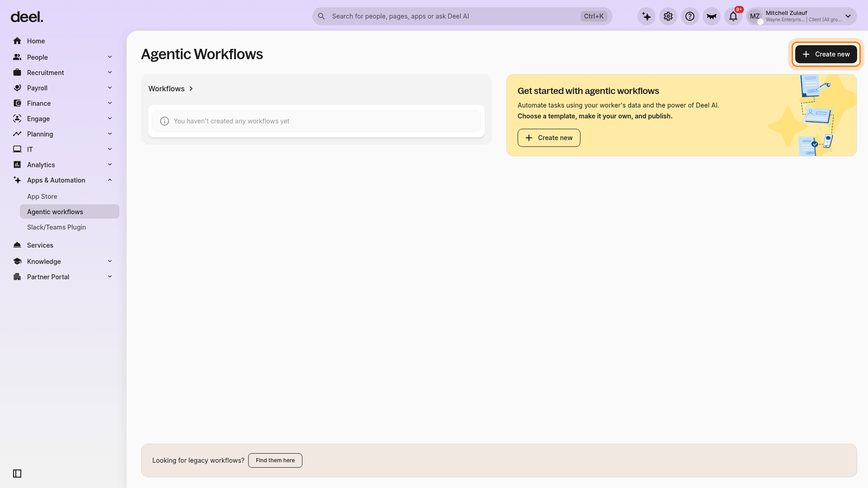This screenshot has height=488, width=868.
Task: Expand the IT menu chevron
Action: point(110,149)
